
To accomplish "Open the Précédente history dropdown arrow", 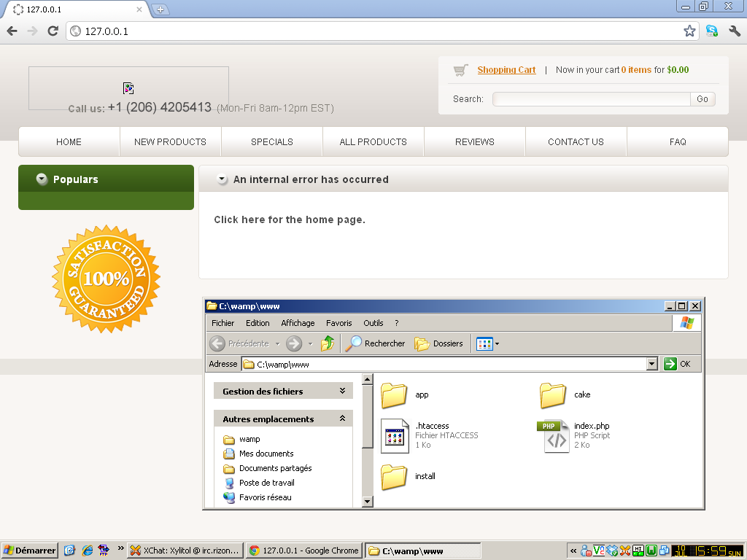I will click(x=277, y=344).
